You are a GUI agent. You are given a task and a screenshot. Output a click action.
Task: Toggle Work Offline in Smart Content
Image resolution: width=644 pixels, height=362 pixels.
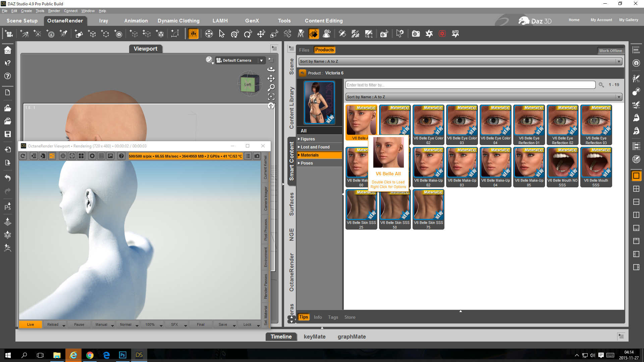(x=610, y=51)
